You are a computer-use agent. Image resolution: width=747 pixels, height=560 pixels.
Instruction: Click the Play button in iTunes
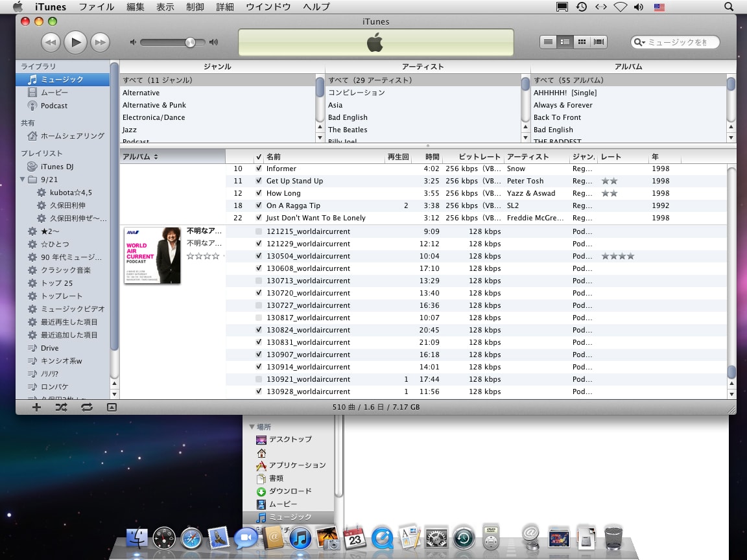coord(75,42)
